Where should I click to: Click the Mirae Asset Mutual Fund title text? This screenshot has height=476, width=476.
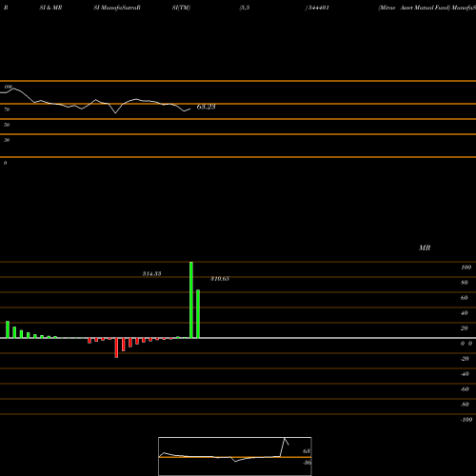pyautogui.click(x=414, y=8)
